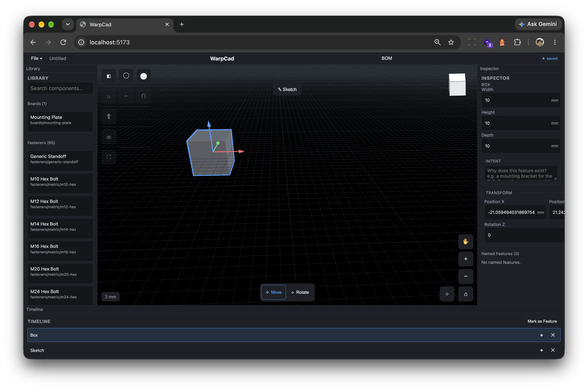View site information icon
This screenshot has width=588, height=390.
pyautogui.click(x=81, y=42)
